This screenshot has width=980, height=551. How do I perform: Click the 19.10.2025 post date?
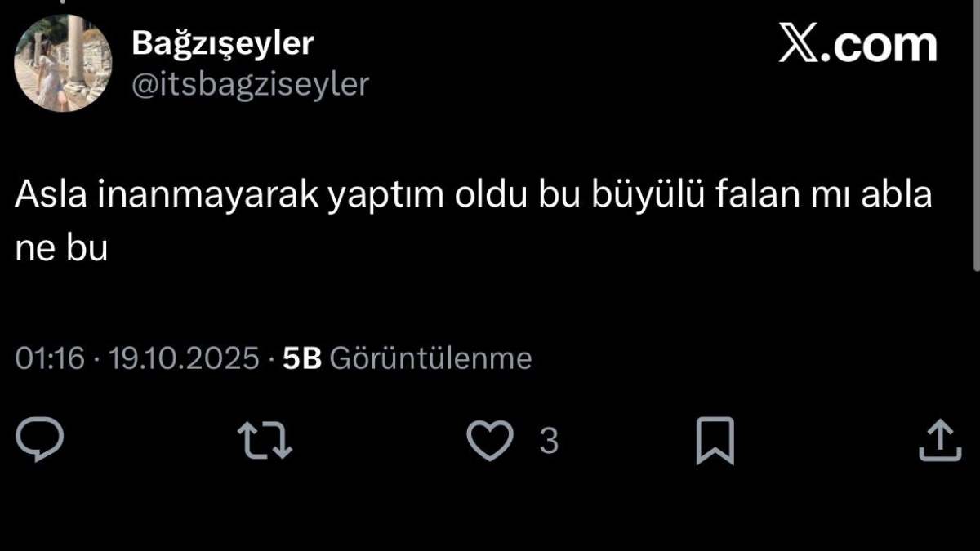(184, 358)
